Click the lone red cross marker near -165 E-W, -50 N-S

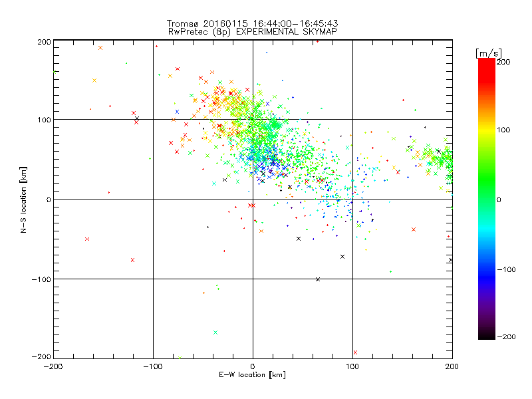point(87,239)
